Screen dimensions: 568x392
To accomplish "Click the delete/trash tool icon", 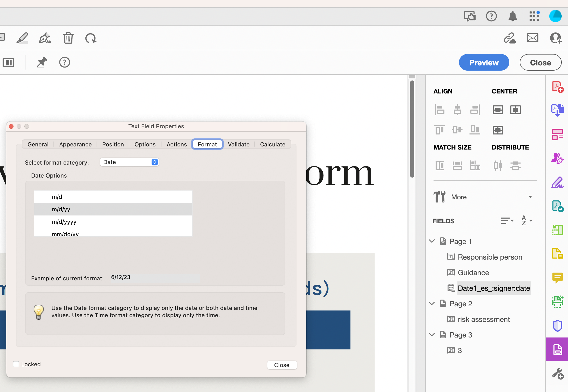I will (x=68, y=38).
